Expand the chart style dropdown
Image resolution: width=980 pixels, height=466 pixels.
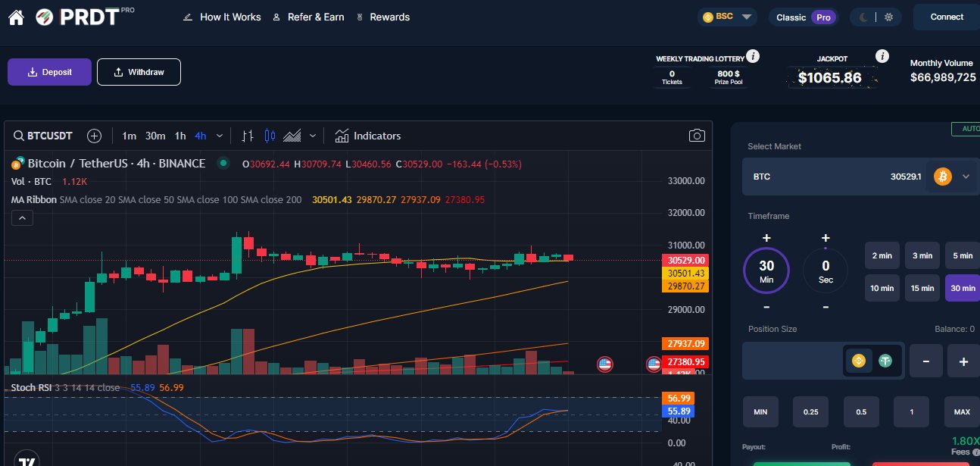pyautogui.click(x=312, y=136)
